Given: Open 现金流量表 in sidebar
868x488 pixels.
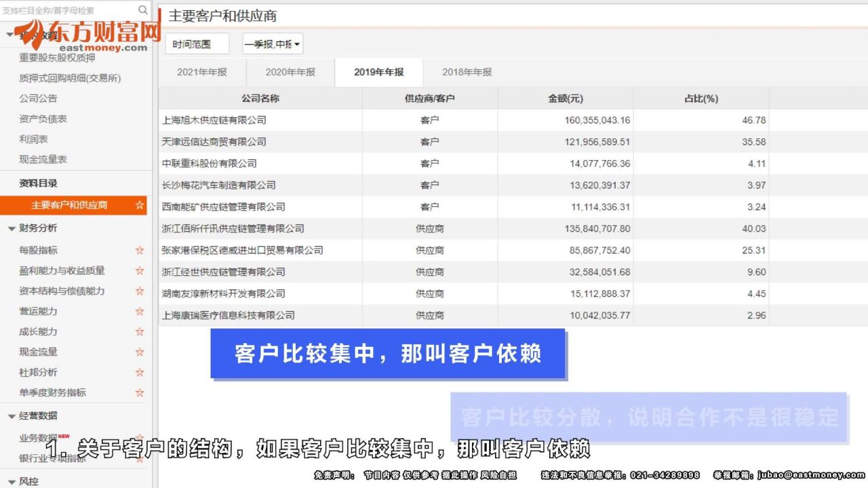Looking at the screenshot, I should click(x=43, y=159).
